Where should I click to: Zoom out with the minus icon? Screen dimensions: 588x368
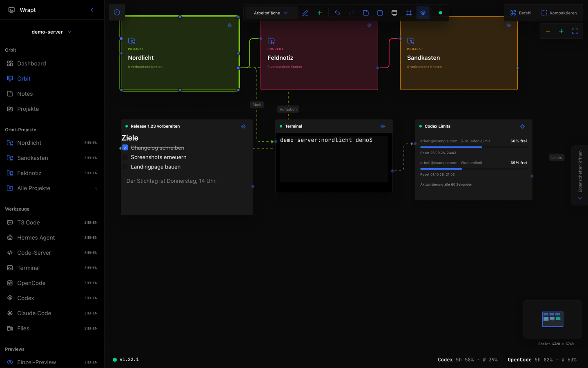548,31
